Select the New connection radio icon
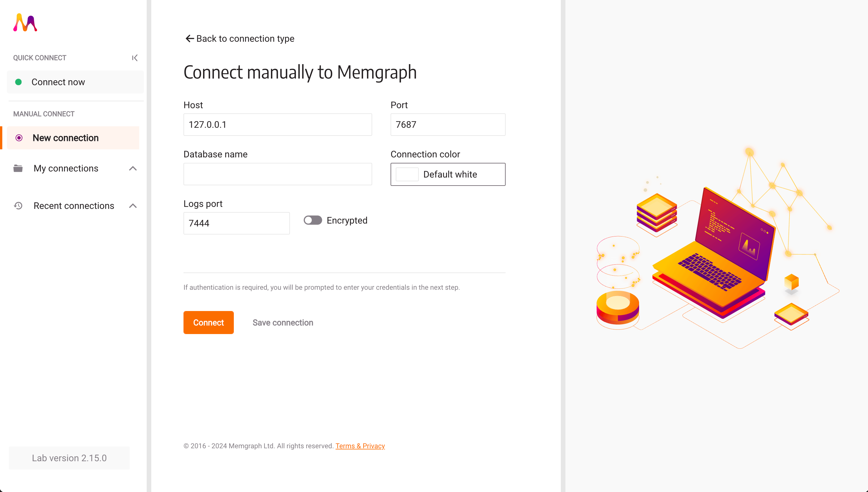This screenshot has height=492, width=868. 19,138
